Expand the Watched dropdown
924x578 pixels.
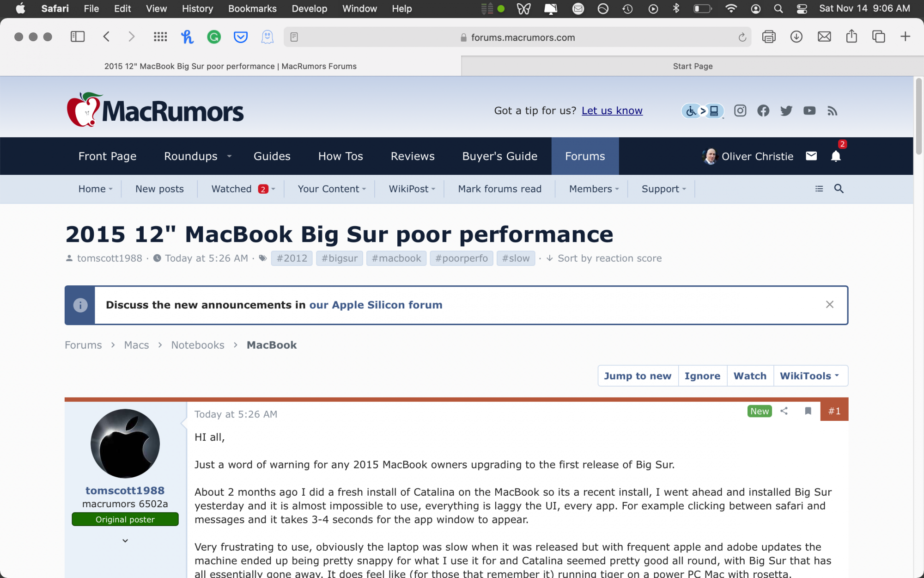click(273, 189)
